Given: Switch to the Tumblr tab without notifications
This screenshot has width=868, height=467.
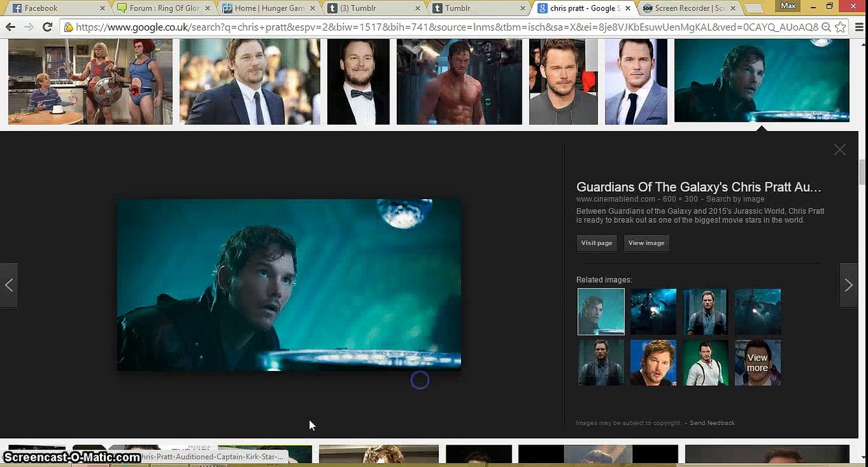Looking at the screenshot, I should click(478, 8).
